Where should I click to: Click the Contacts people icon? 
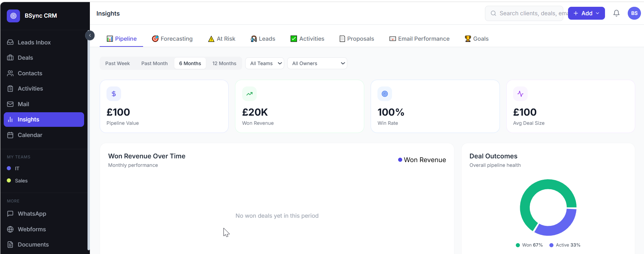pyautogui.click(x=11, y=73)
